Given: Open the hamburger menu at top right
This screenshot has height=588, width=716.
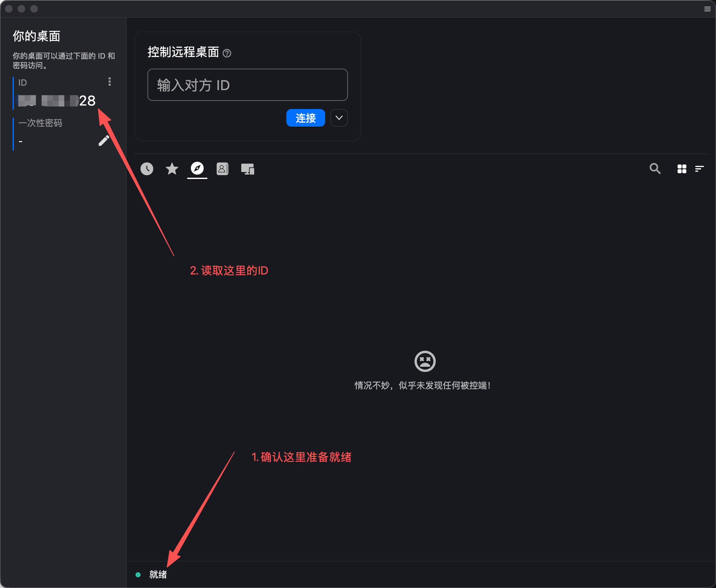Looking at the screenshot, I should (707, 9).
